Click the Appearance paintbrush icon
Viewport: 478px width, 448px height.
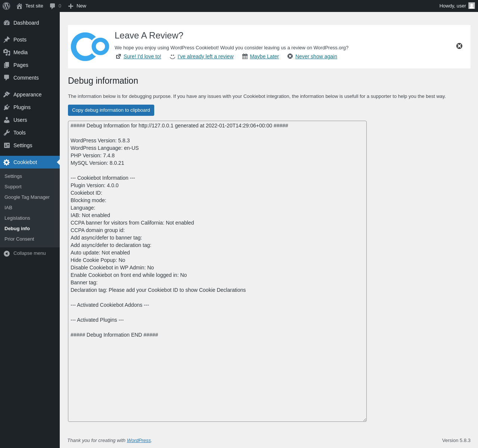(x=7, y=95)
